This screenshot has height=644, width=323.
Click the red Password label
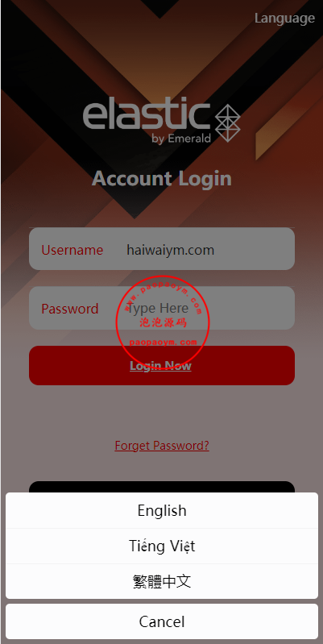(x=70, y=309)
